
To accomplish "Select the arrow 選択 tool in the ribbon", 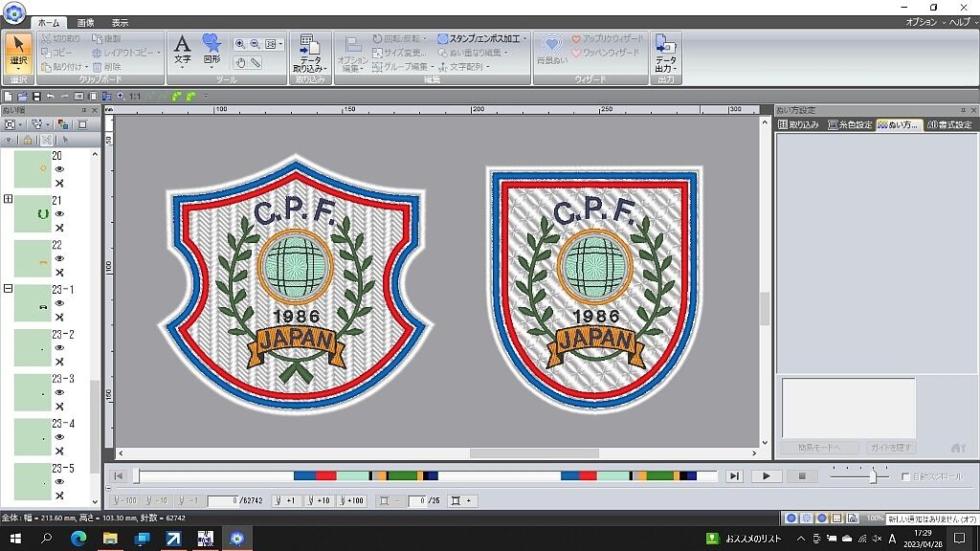I will coord(18,53).
